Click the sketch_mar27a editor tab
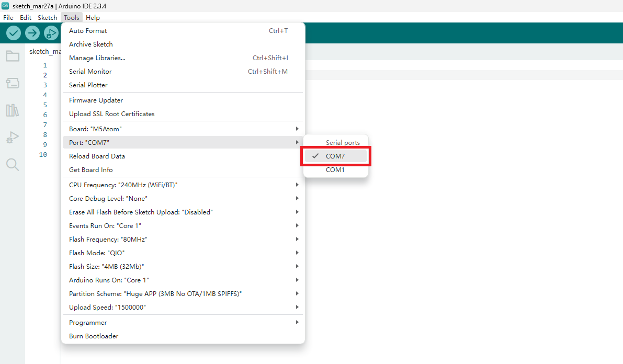This screenshot has height=364, width=623. coord(45,51)
